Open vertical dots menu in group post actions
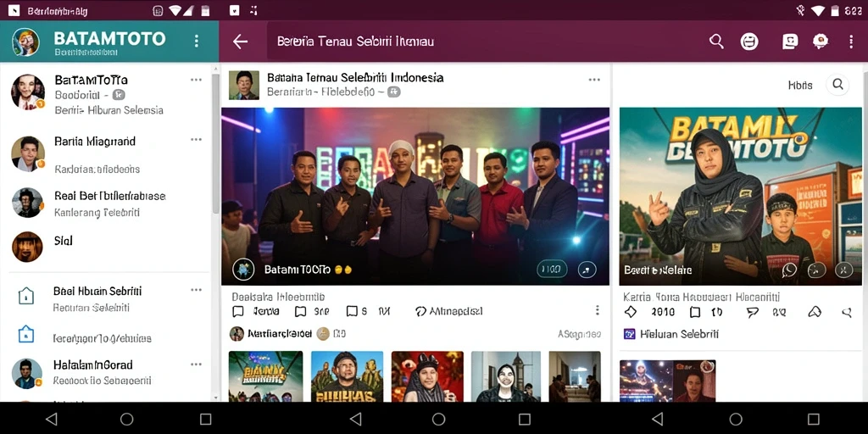 (x=597, y=310)
